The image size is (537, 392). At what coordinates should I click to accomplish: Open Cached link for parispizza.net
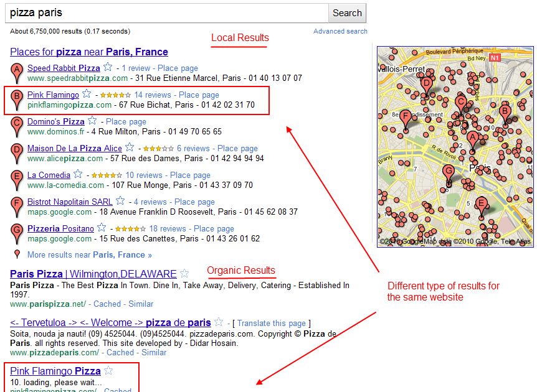(107, 304)
